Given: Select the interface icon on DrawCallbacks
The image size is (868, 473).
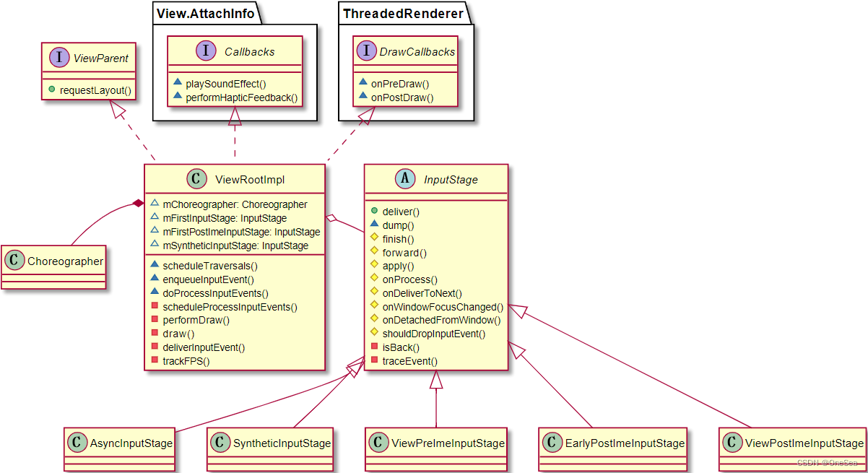Looking at the screenshot, I should click(368, 51).
